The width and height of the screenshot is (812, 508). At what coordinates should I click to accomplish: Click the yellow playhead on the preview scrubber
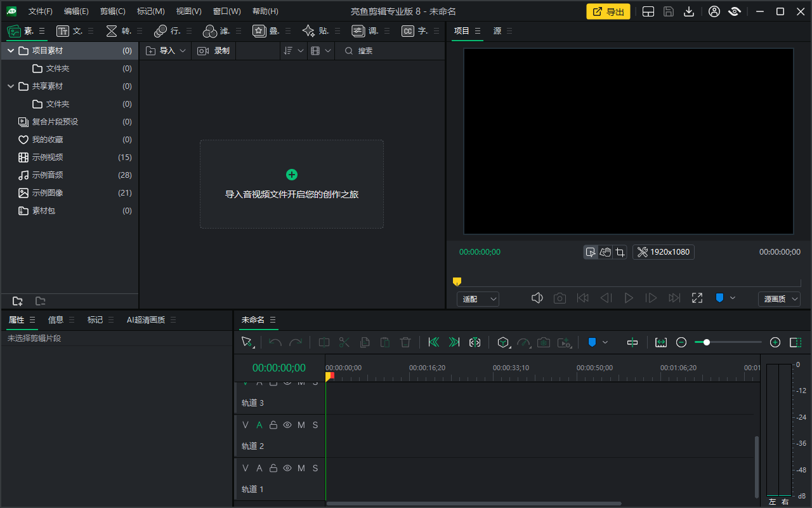click(x=457, y=281)
